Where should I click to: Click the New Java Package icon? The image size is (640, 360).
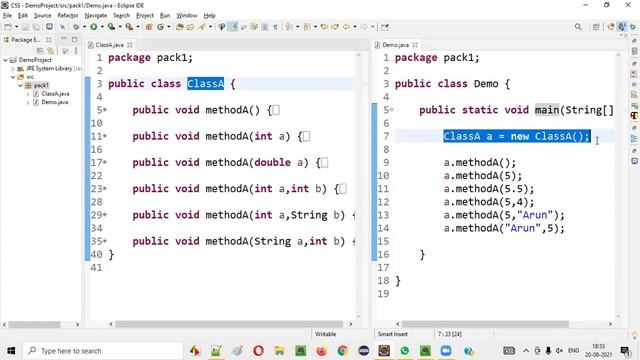point(149,27)
